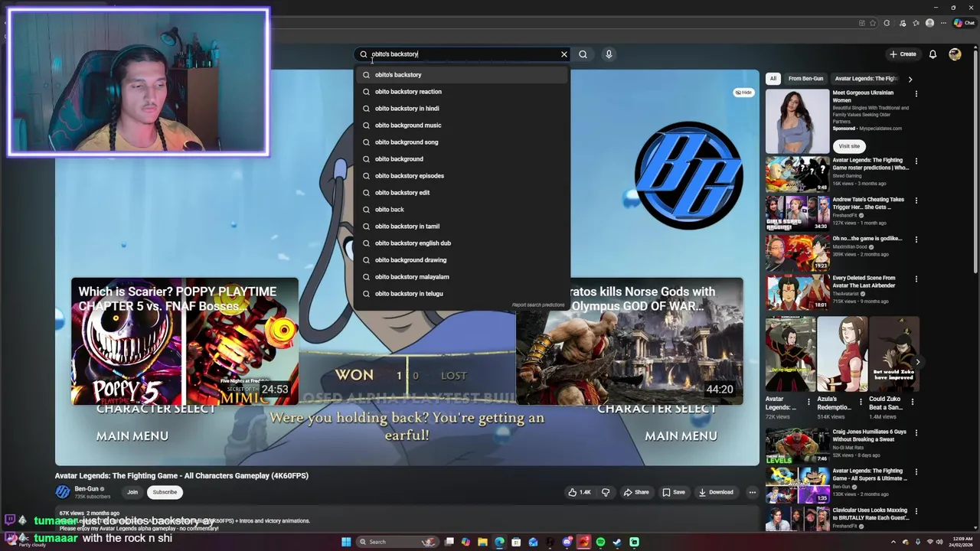Save the video to a playlist
The image size is (980, 551).
coord(674,492)
